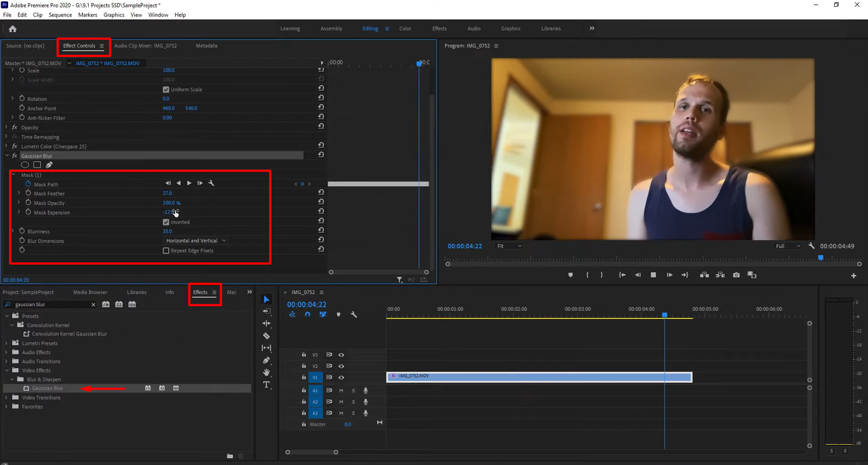868x465 pixels.
Task: Stop playback in Program monitor
Action: pos(654,275)
